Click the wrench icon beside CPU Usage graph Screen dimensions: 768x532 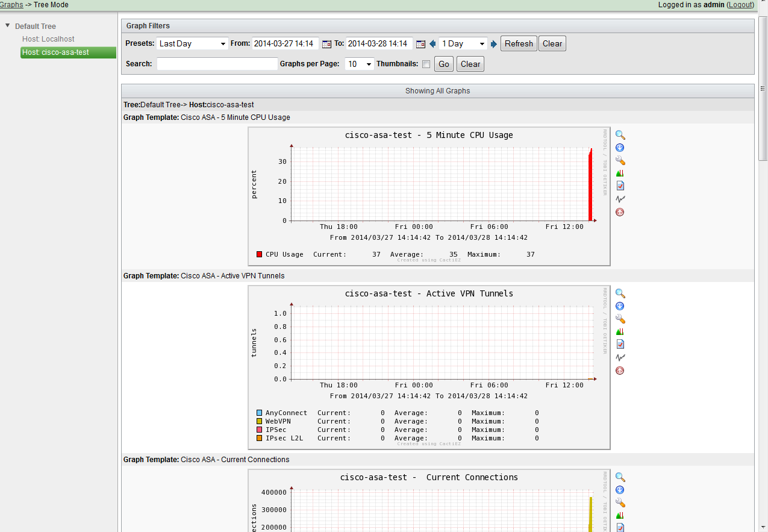click(x=620, y=161)
